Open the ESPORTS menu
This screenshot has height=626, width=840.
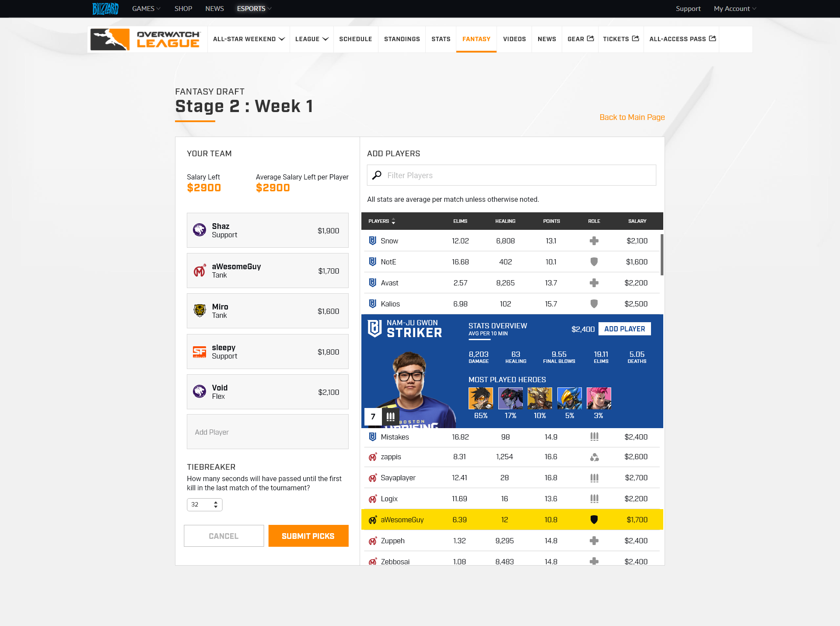pos(253,8)
